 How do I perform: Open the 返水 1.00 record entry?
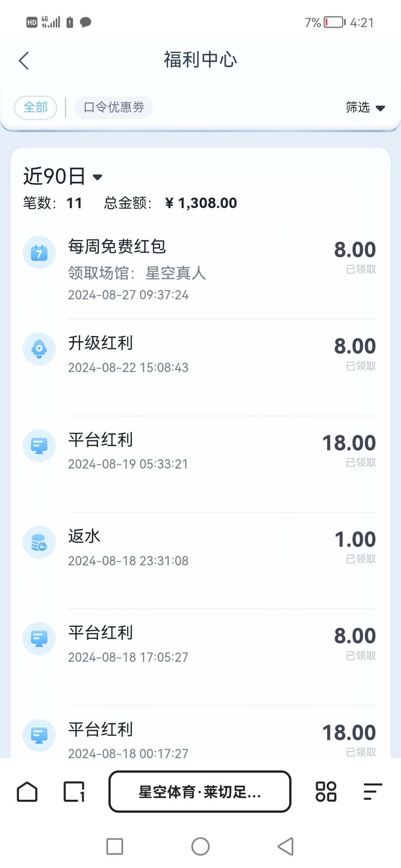pos(200,548)
